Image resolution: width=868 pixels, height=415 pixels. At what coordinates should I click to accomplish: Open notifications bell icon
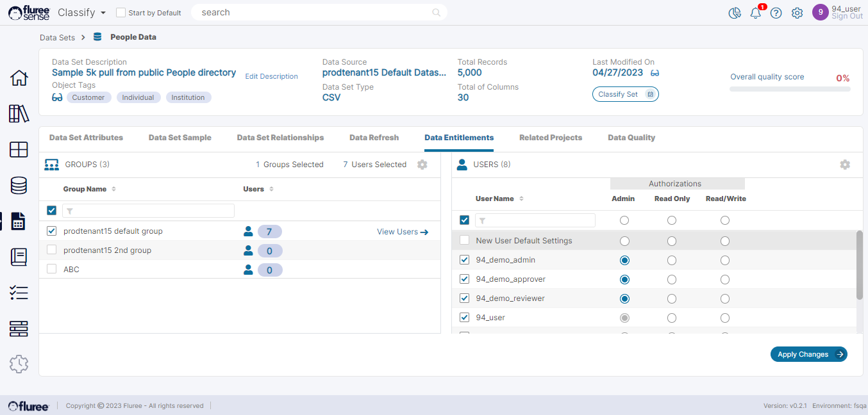click(756, 13)
